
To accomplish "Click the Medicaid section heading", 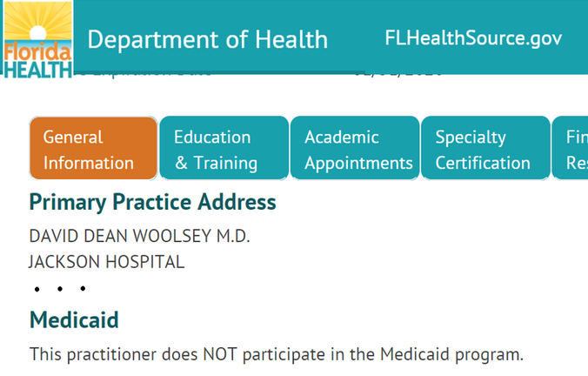I will point(74,320).
